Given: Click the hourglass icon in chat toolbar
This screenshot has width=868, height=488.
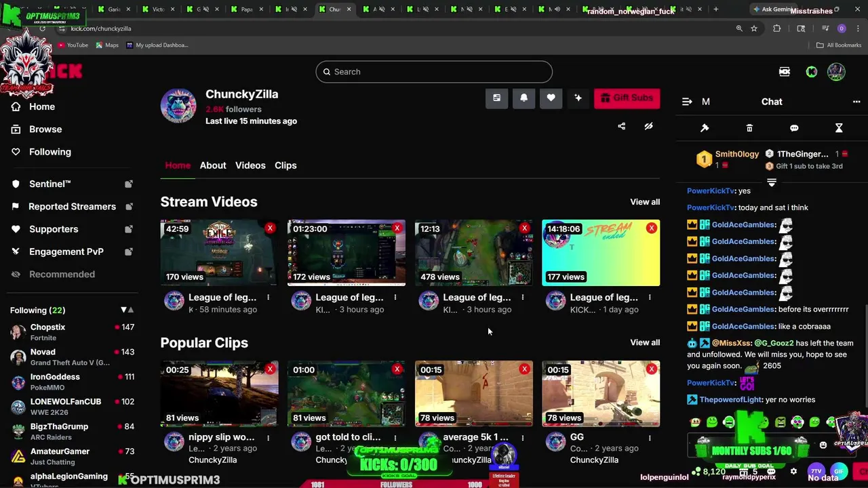Looking at the screenshot, I should coord(839,128).
